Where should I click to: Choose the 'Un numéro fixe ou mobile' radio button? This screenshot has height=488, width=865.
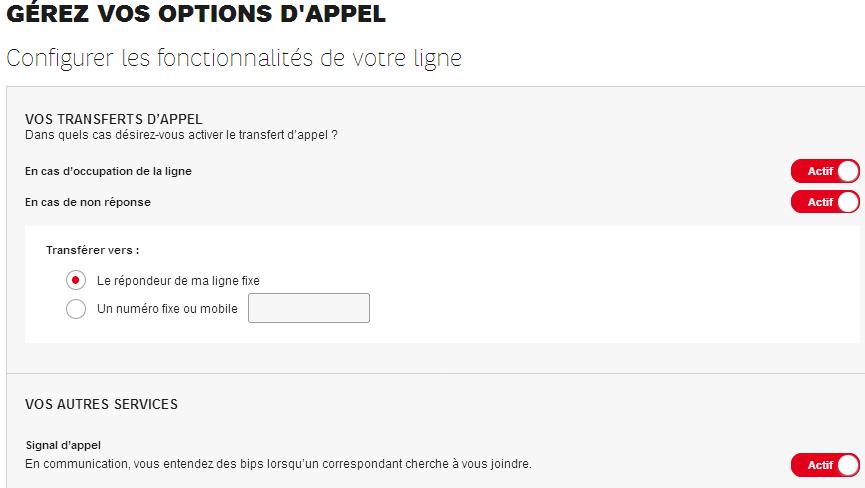pos(76,309)
